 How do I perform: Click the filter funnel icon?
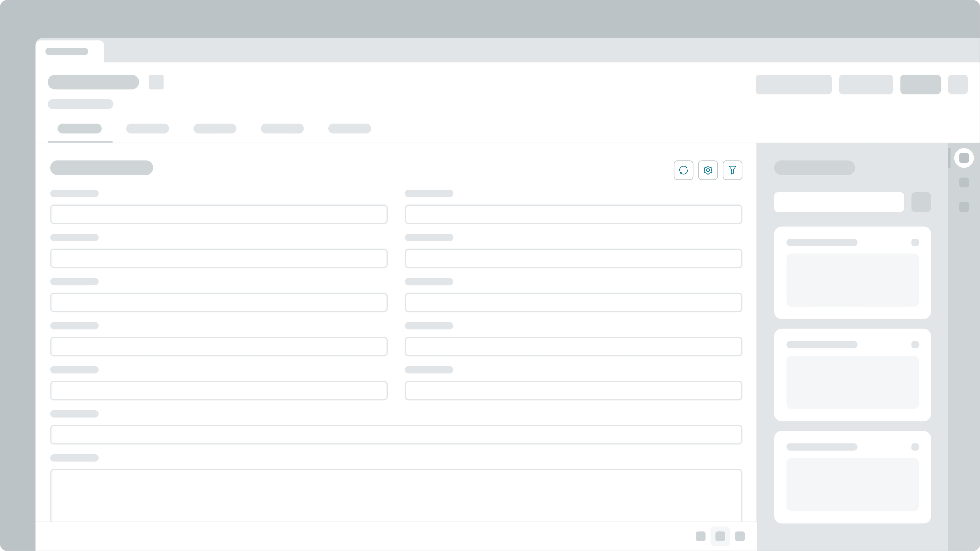coord(732,170)
